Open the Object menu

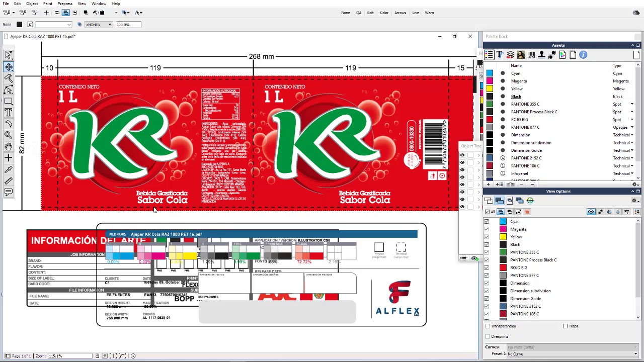coord(32,4)
